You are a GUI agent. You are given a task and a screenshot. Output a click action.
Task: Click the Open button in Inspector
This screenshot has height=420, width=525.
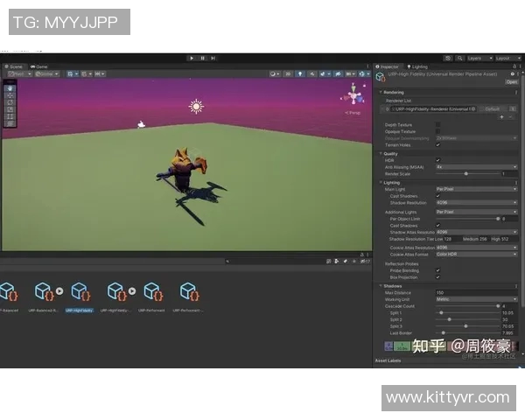tap(511, 82)
